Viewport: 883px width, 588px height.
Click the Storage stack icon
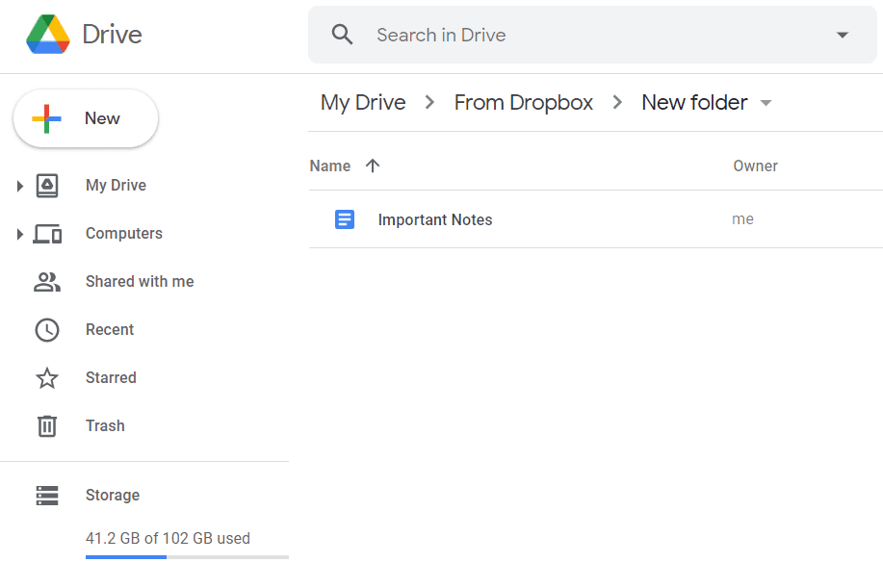(x=47, y=496)
